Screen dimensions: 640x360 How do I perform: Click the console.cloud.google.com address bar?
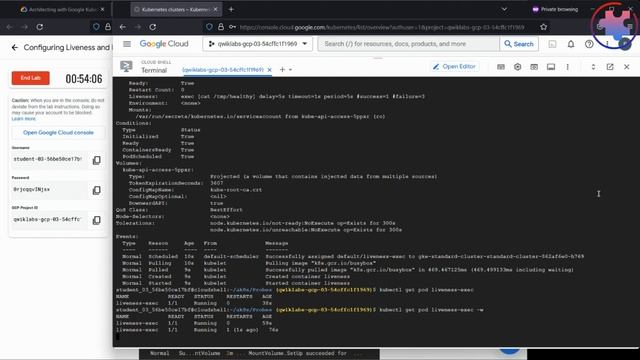[382, 27]
